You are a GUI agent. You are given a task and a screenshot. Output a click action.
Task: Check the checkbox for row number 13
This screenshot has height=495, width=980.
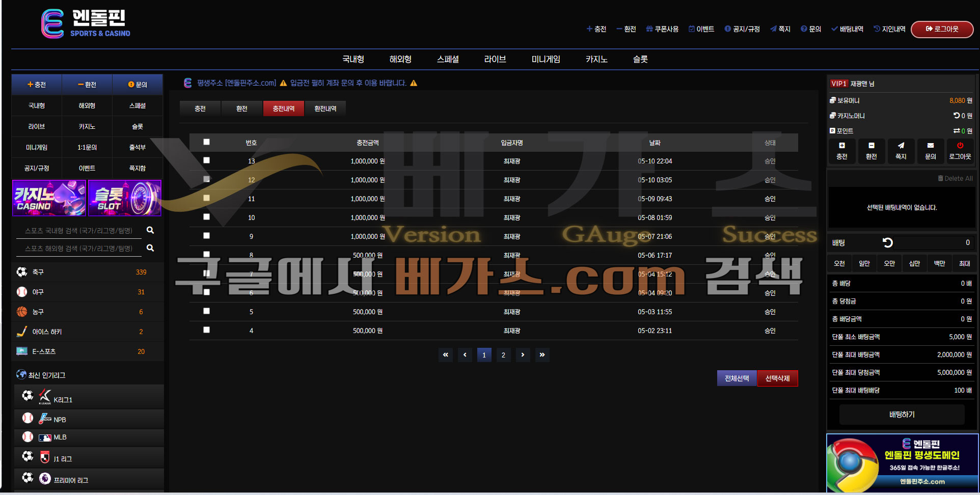pos(206,160)
